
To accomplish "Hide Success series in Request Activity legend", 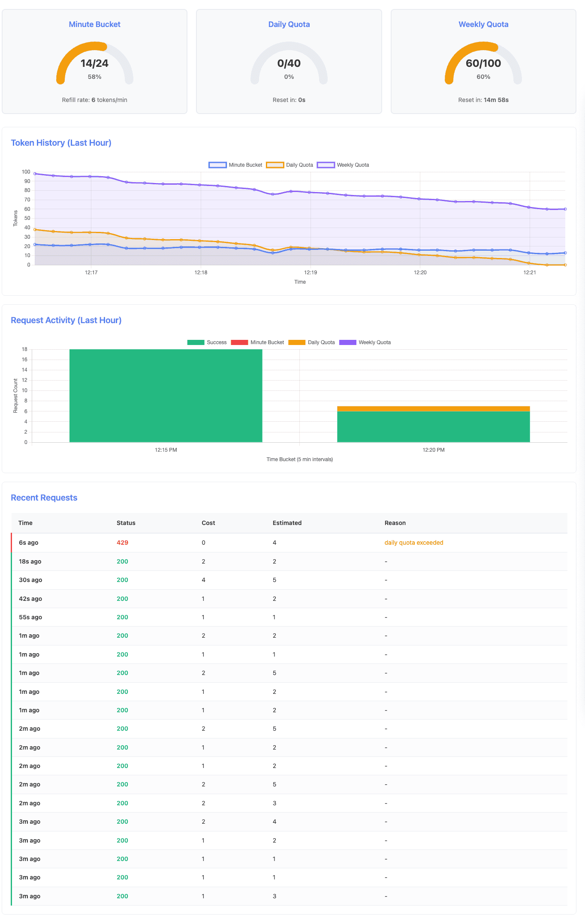I will pos(207,342).
